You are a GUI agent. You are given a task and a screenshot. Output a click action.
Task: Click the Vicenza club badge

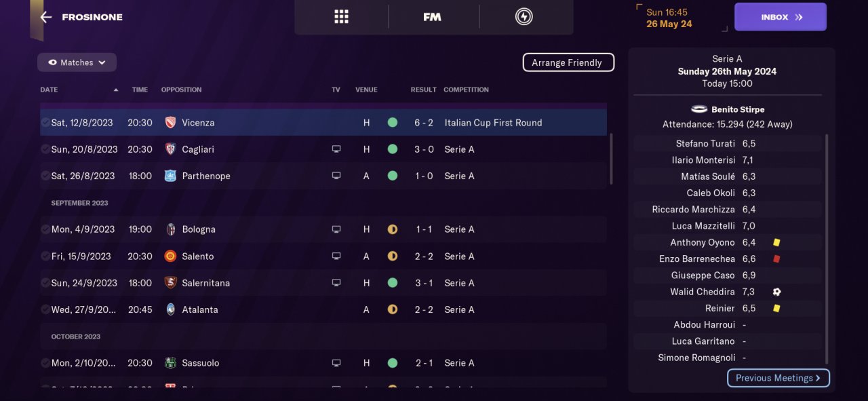click(170, 123)
